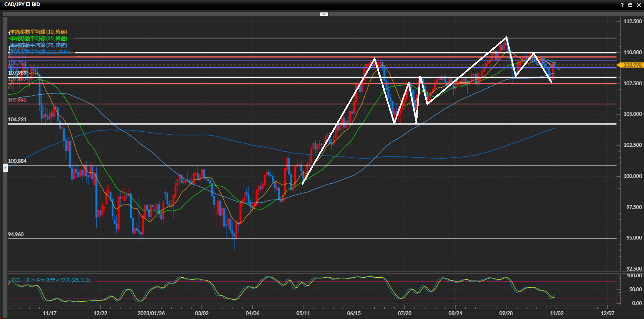The height and width of the screenshot is (319, 644).
Task: Expand the left side panel arrow
Action: pos(5,167)
